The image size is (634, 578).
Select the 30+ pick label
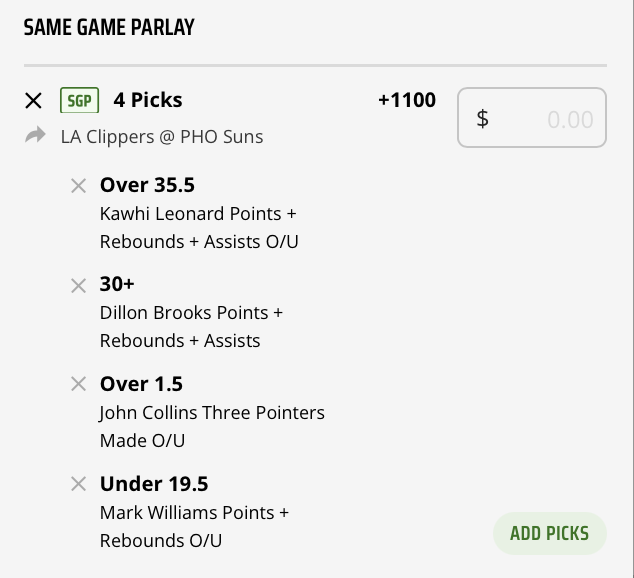point(117,285)
